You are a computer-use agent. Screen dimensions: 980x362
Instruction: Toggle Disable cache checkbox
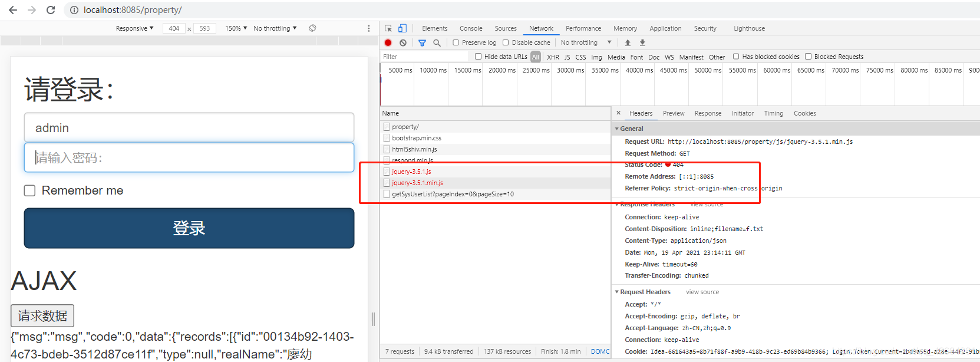pyautogui.click(x=506, y=42)
